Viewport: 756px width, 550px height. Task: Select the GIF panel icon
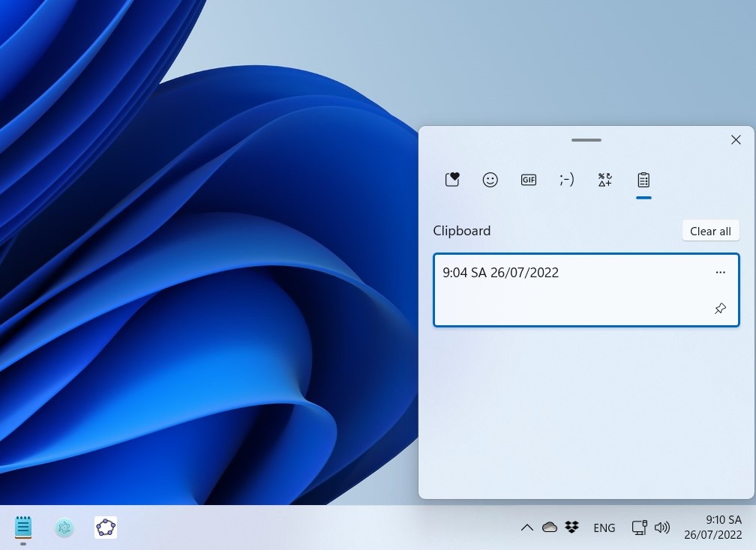[x=529, y=180]
